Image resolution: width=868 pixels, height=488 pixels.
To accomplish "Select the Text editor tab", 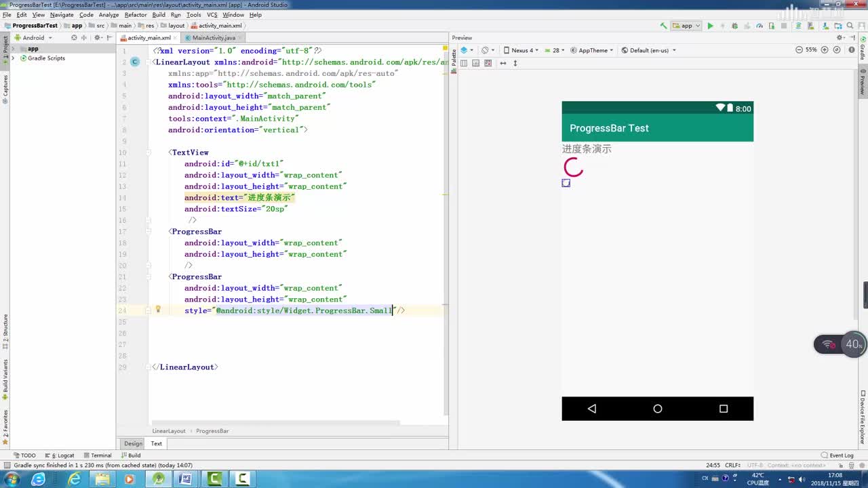I will 156,443.
